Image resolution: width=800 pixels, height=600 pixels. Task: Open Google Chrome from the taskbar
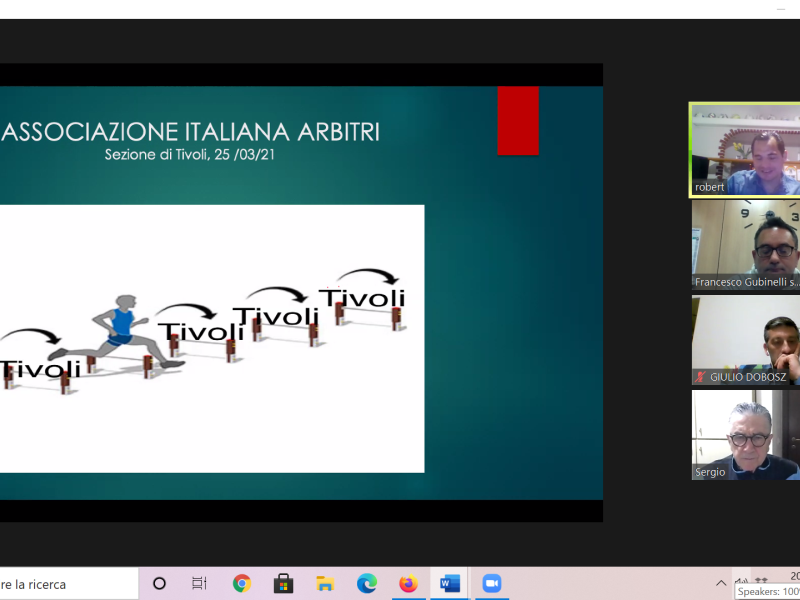242,583
